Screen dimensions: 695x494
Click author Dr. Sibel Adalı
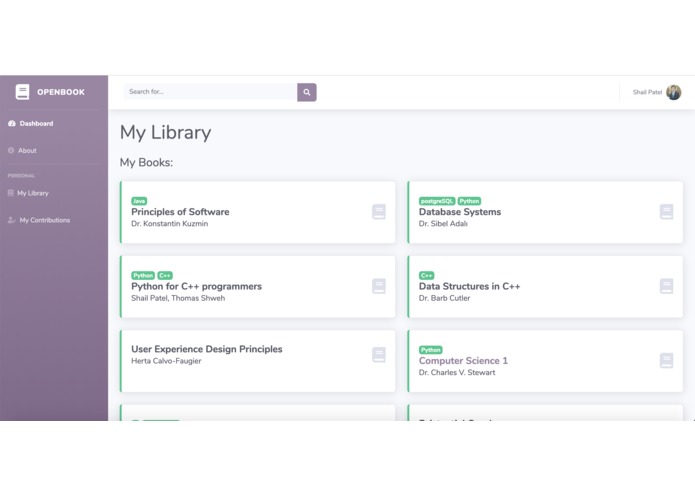click(443, 224)
